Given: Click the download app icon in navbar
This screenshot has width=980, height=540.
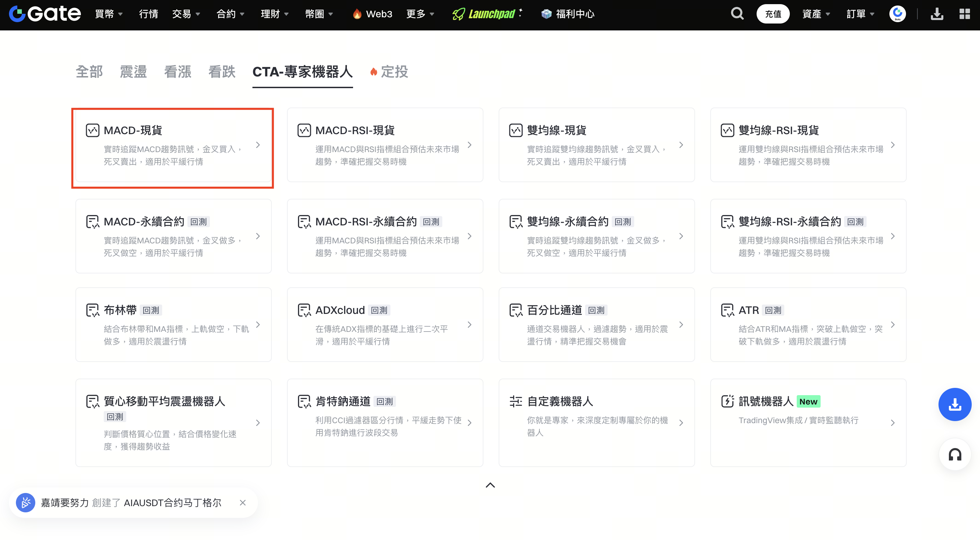Looking at the screenshot, I should point(937,14).
